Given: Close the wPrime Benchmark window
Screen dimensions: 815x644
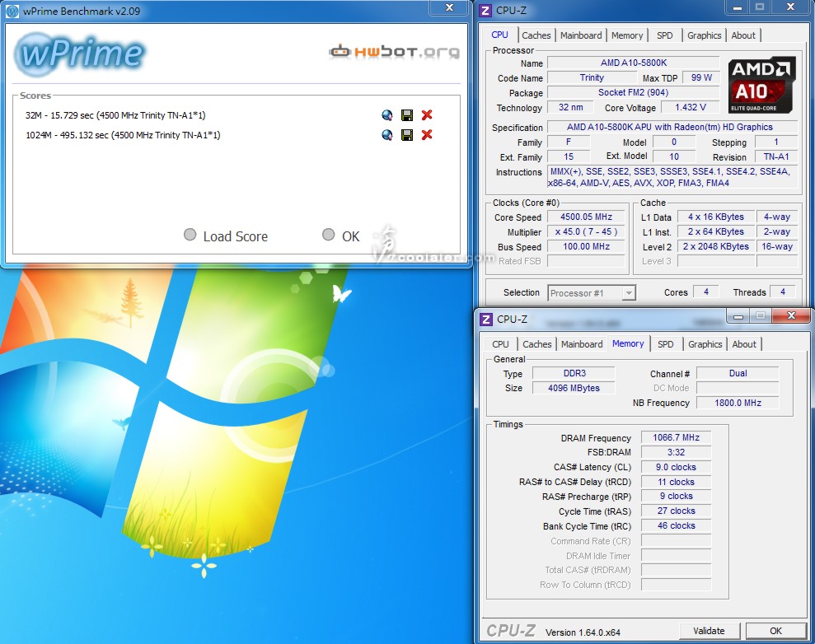Looking at the screenshot, I should (450, 7).
